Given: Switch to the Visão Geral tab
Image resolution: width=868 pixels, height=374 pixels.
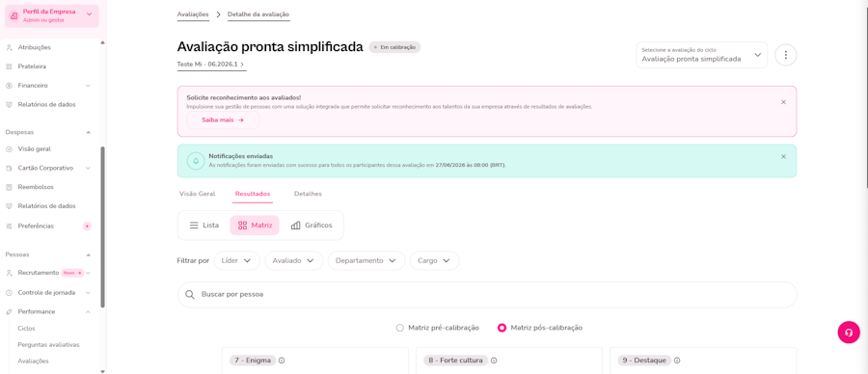Looking at the screenshot, I should point(198,194).
